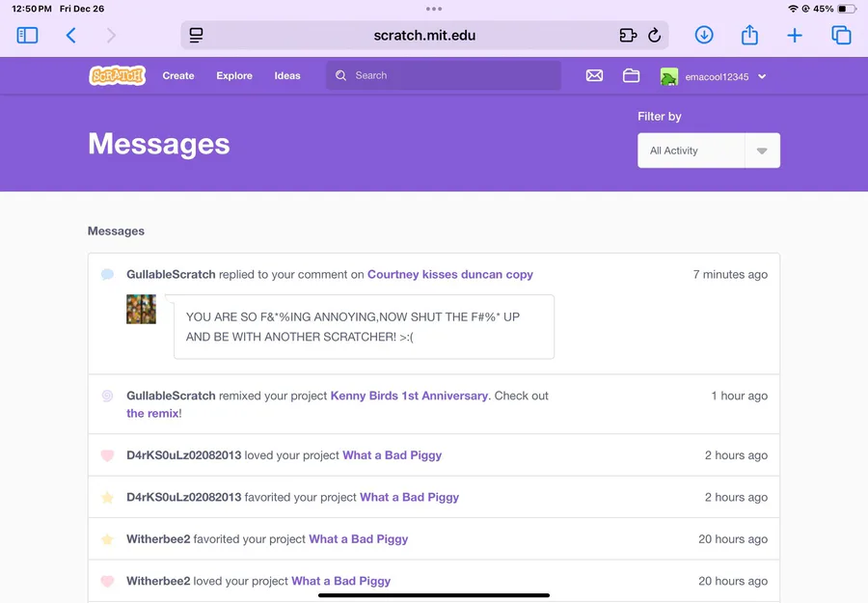
Task: Click the comment bubble icon beside GullableScratch reply
Action: (x=107, y=274)
